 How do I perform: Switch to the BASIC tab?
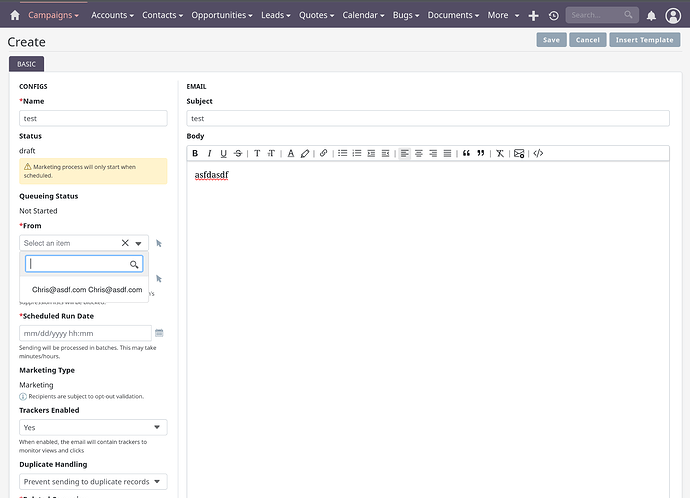(x=26, y=63)
